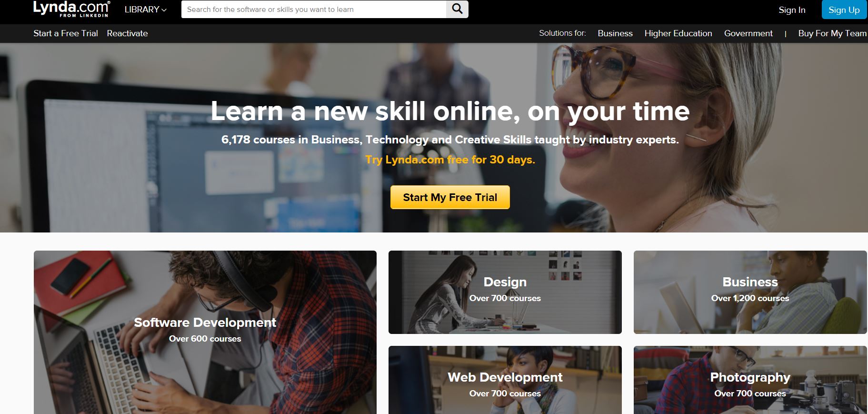Click the 'Solutions for:' label
Viewport: 868px width, 414px height.
tap(562, 33)
